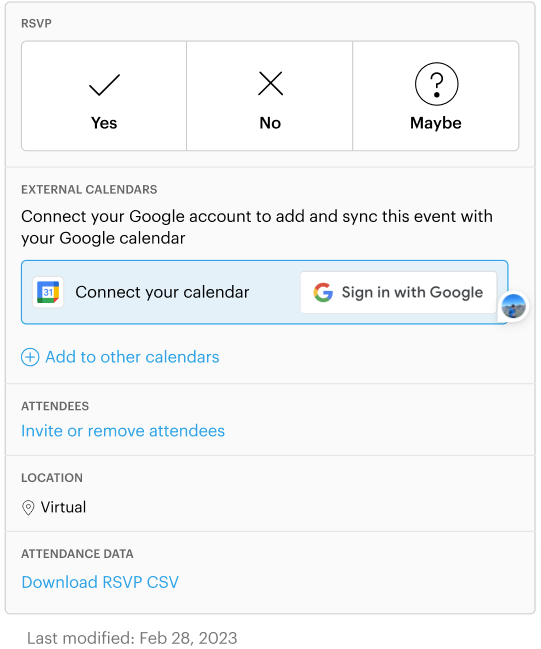The width and height of the screenshot is (541, 649).
Task: Click the multicolor Google G logo
Action: pyautogui.click(x=323, y=292)
